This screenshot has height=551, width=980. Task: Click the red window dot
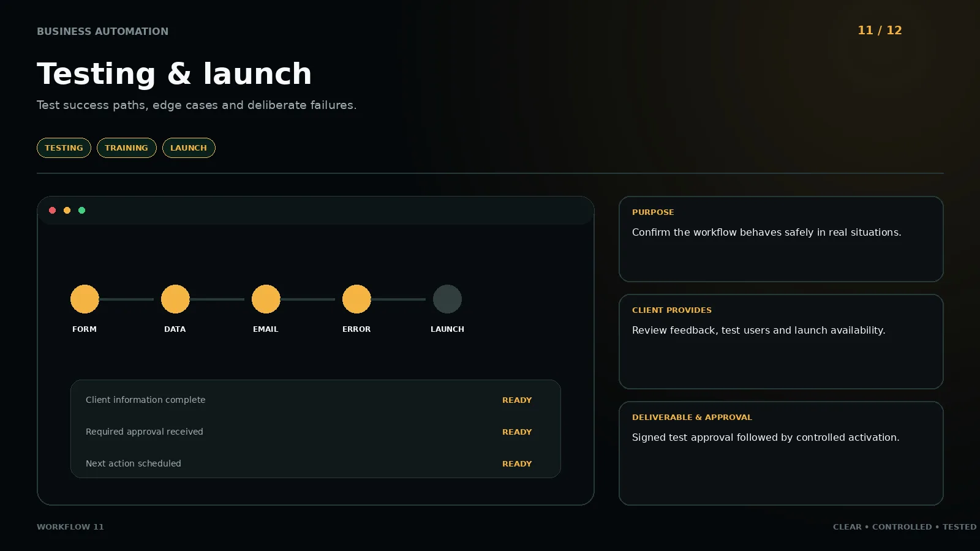point(53,211)
